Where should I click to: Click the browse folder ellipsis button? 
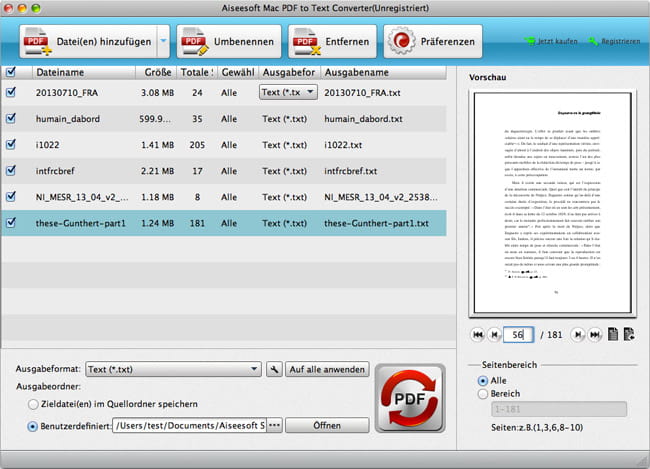click(x=274, y=425)
